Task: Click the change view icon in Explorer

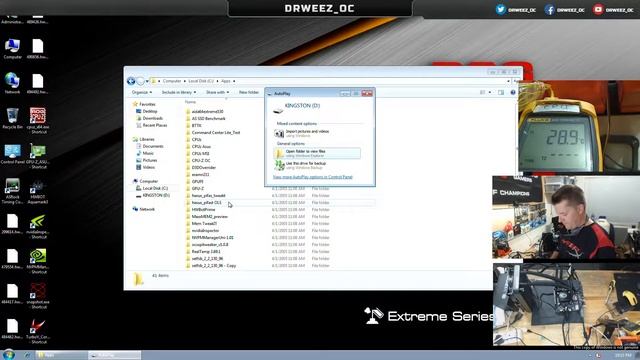Action: (x=483, y=92)
